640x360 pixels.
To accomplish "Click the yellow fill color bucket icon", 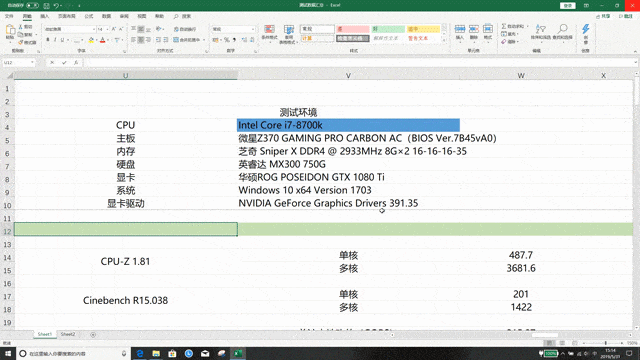I will pyautogui.click(x=91, y=40).
